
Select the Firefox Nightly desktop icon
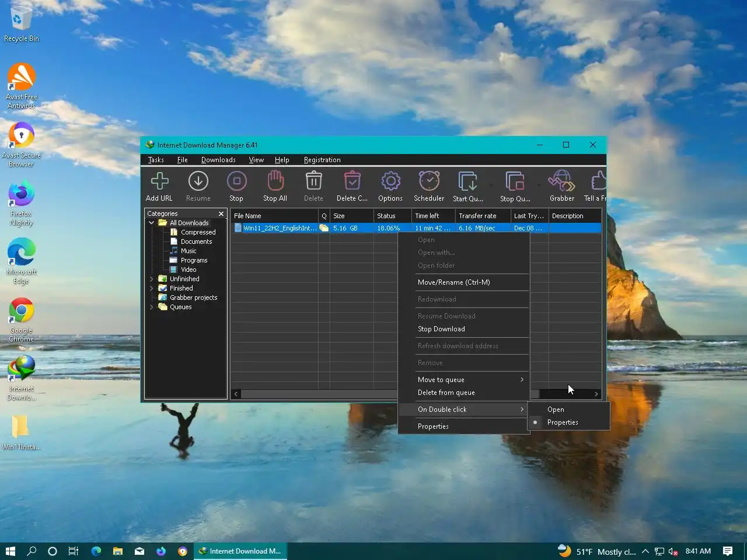(22, 203)
